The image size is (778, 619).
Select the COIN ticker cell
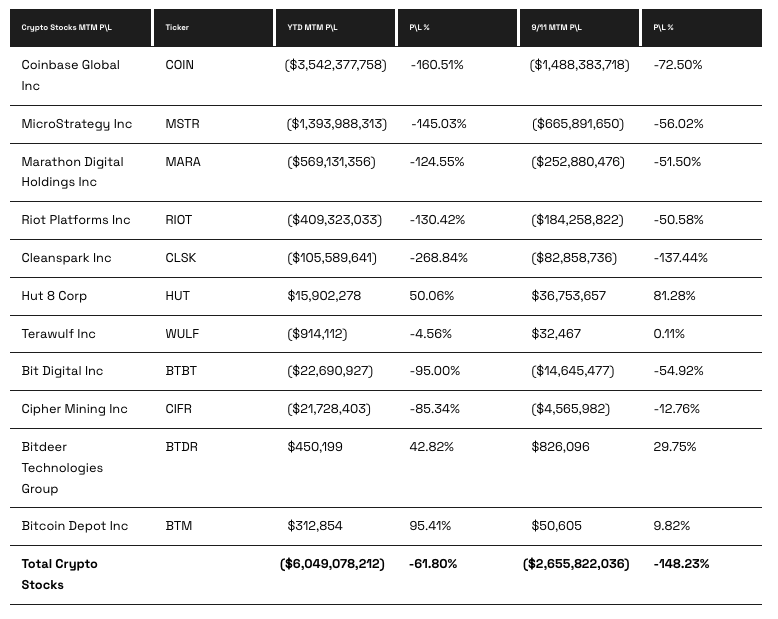(x=179, y=65)
